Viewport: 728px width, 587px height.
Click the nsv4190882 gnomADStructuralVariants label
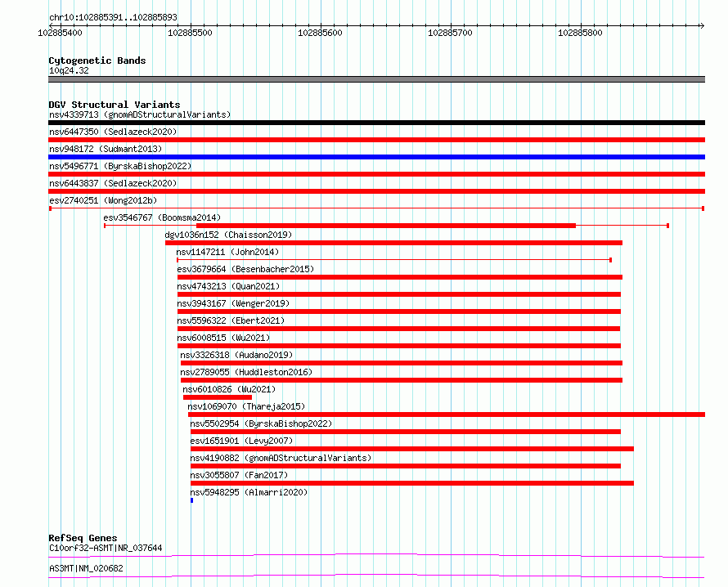(281, 458)
